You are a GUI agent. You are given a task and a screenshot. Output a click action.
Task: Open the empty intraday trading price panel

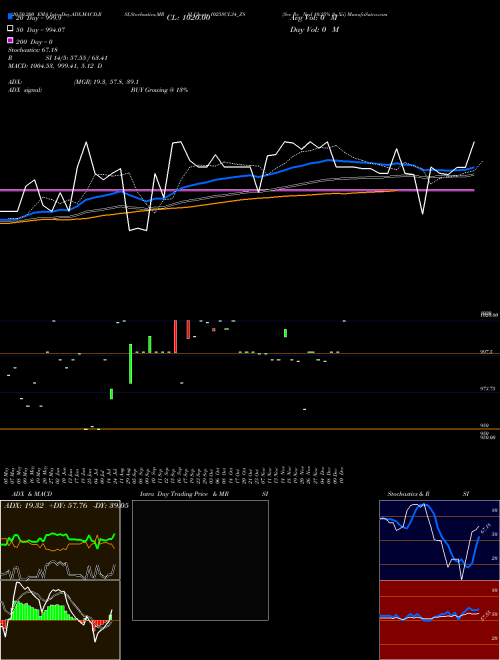[200, 560]
